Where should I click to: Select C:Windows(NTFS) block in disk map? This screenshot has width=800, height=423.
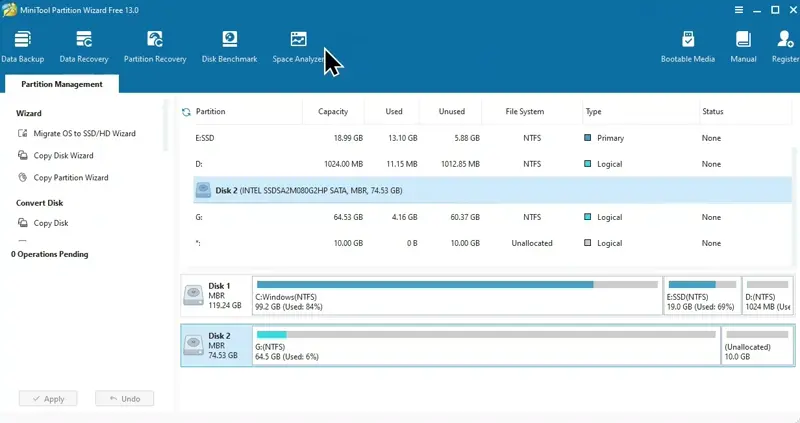[x=457, y=295]
